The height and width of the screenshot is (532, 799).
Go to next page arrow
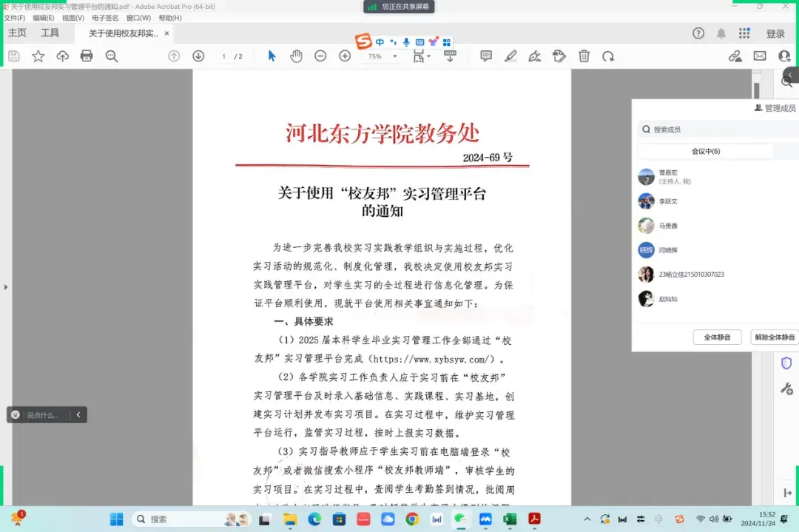[x=198, y=56]
